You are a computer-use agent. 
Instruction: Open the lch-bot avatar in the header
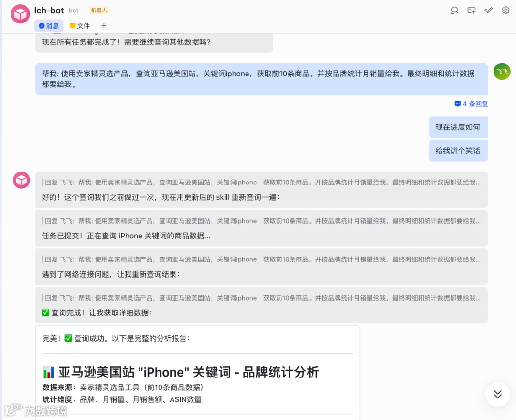point(21,14)
